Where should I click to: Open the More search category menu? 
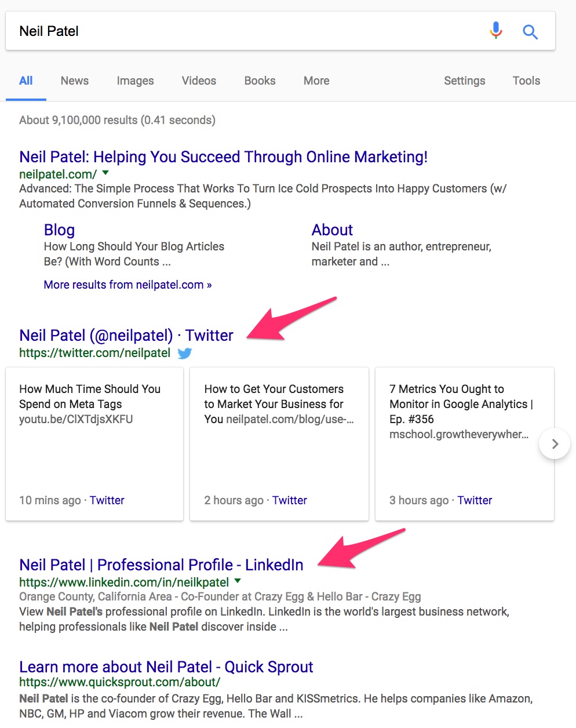click(x=316, y=81)
